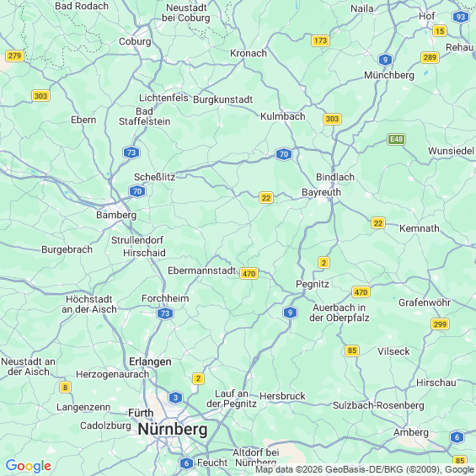
Task: Open the map data attribution text
Action: click(x=365, y=469)
